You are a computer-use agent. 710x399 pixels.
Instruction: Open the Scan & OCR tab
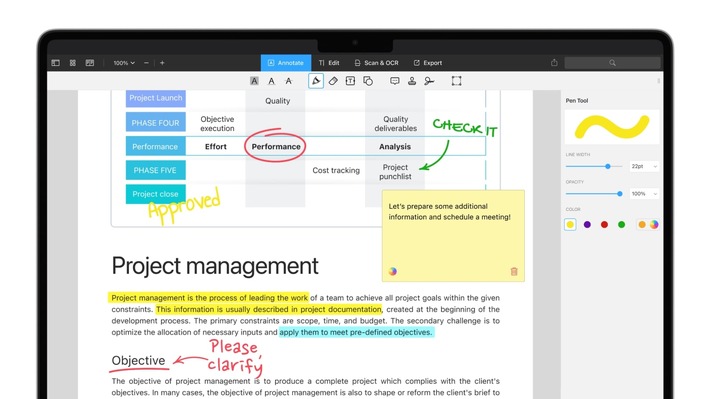377,63
